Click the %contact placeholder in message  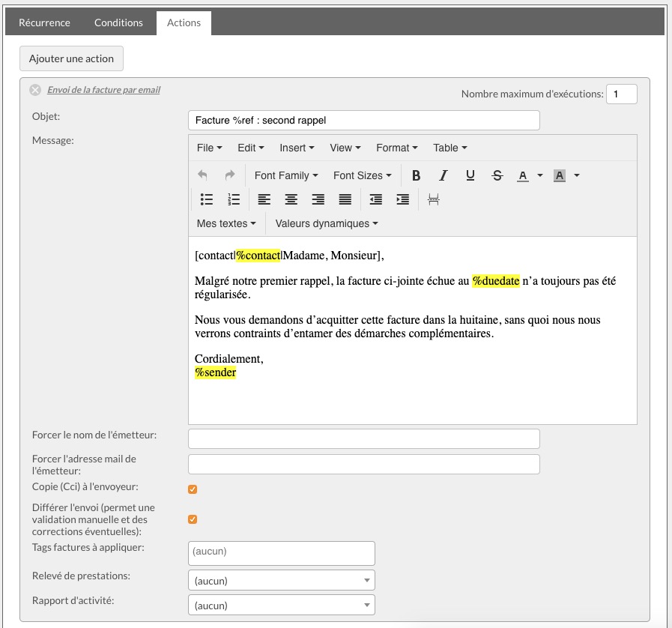point(258,256)
